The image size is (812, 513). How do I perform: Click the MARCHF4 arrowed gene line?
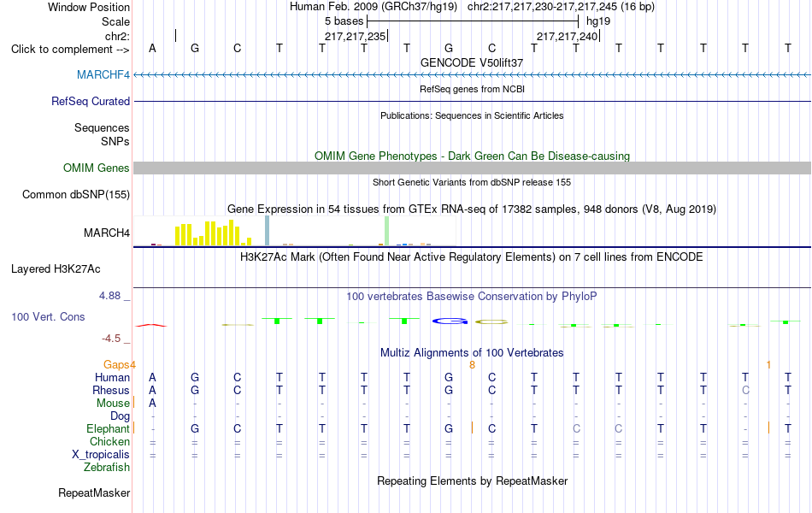472,75
